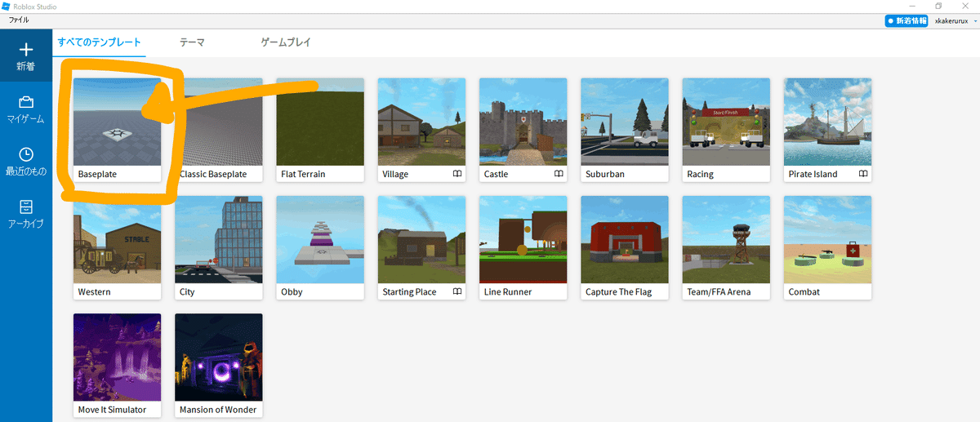Select the Capture The Flag thumbnail
Image resolution: width=980 pixels, height=422 pixels.
[625, 239]
